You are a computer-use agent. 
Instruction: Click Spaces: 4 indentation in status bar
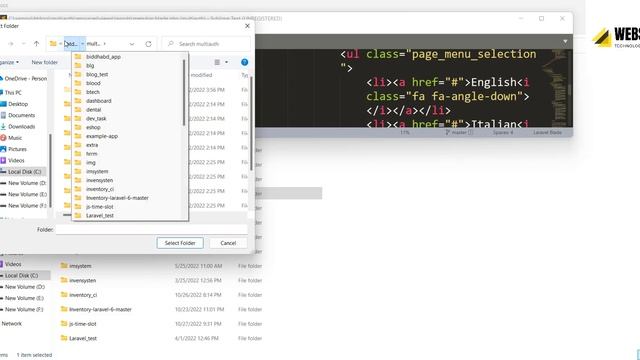click(x=503, y=133)
